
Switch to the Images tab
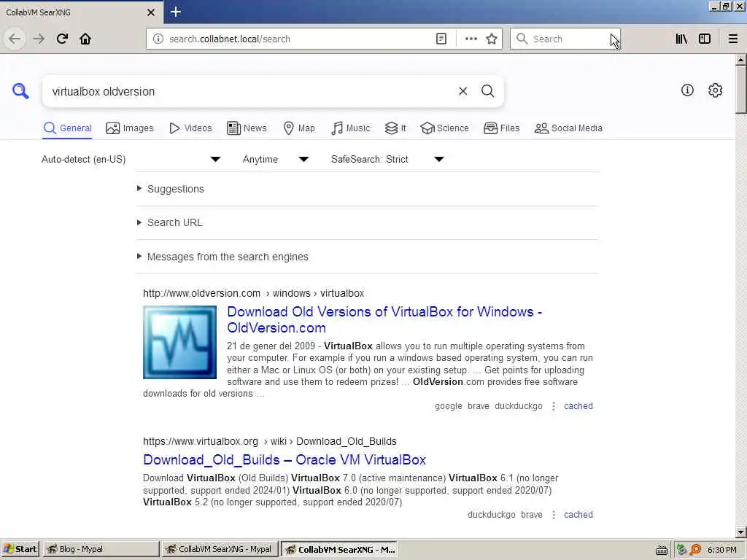point(130,128)
